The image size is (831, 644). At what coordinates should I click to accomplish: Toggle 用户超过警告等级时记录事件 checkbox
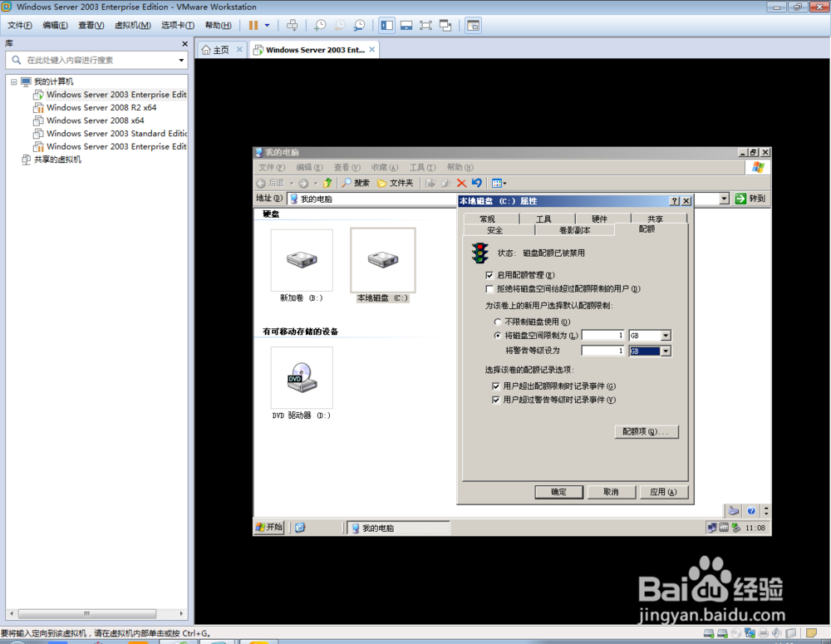(x=496, y=401)
